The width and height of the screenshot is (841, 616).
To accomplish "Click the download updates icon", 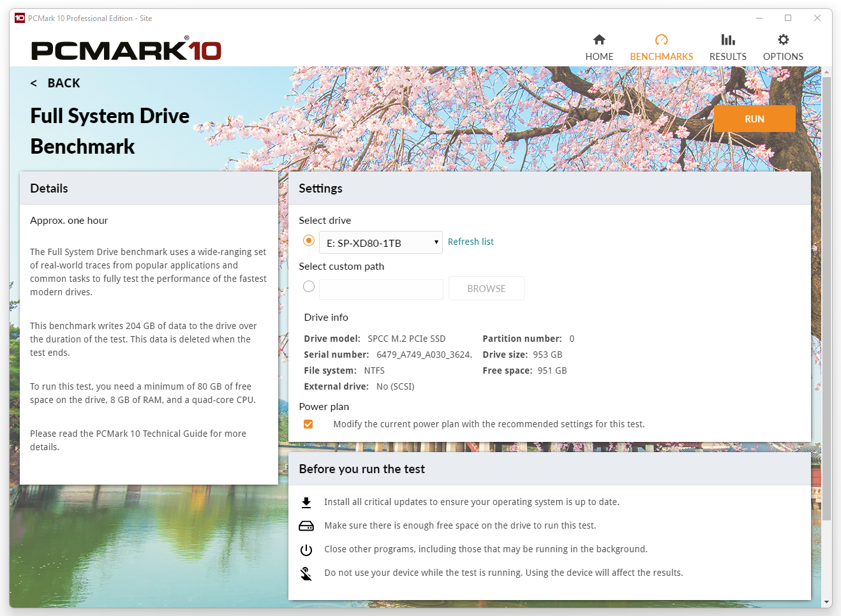I will tap(306, 502).
